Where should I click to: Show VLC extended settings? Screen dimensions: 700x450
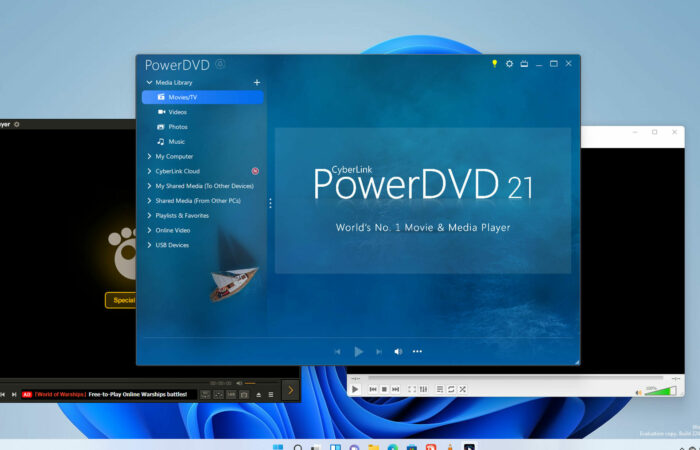tap(423, 389)
